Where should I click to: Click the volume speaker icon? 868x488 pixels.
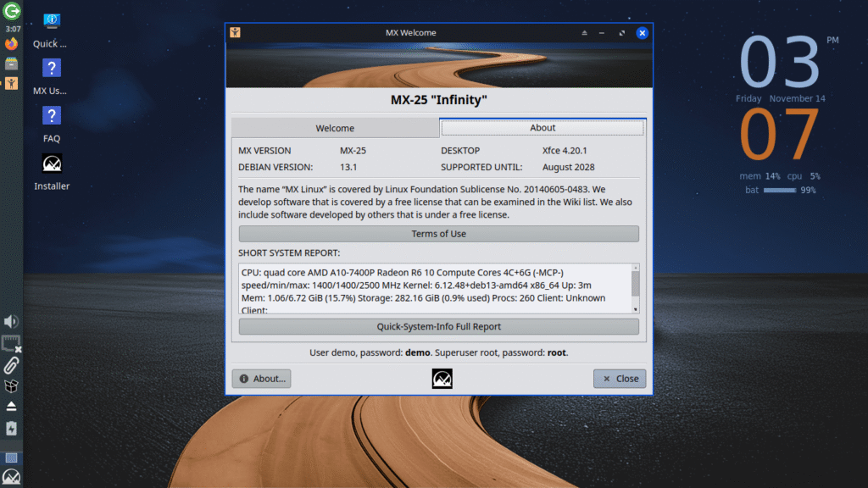11,322
